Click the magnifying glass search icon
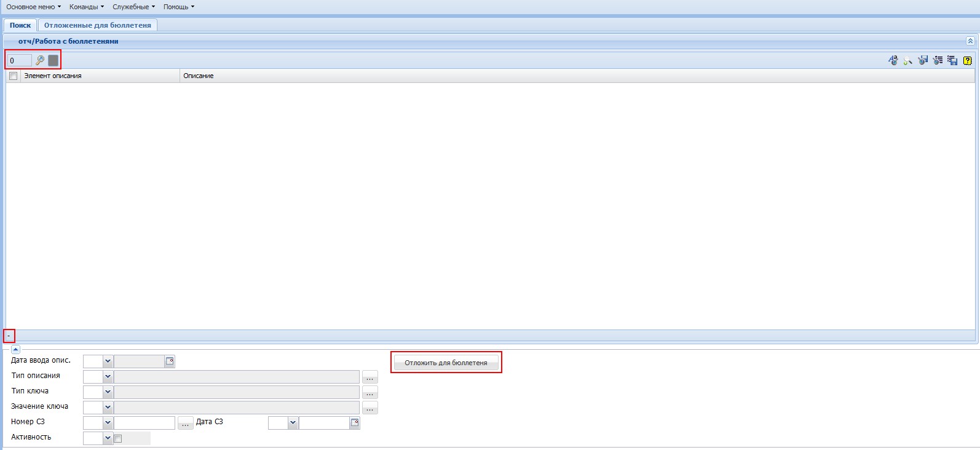980x450 pixels. pyautogui.click(x=40, y=60)
